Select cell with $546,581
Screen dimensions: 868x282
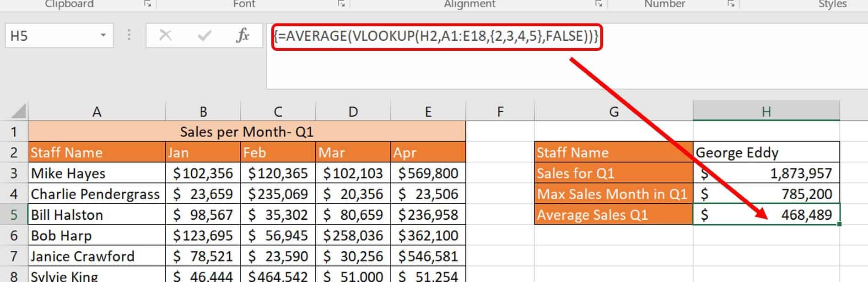point(428,256)
